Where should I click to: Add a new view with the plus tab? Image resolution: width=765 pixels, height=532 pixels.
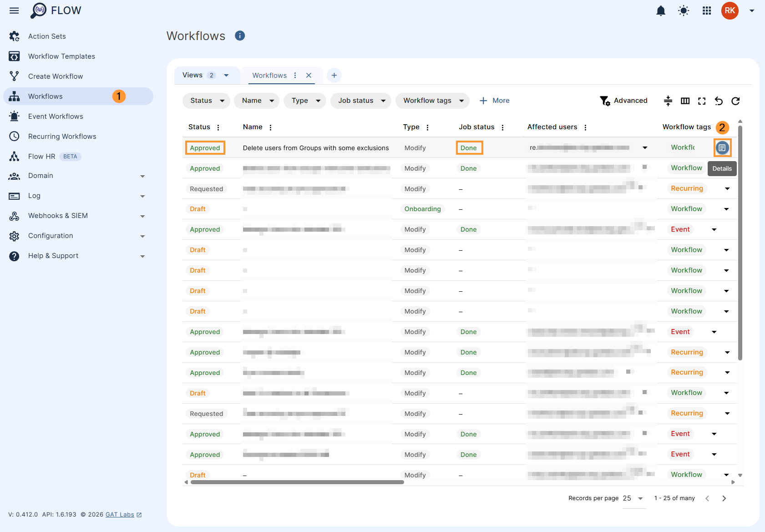point(334,75)
